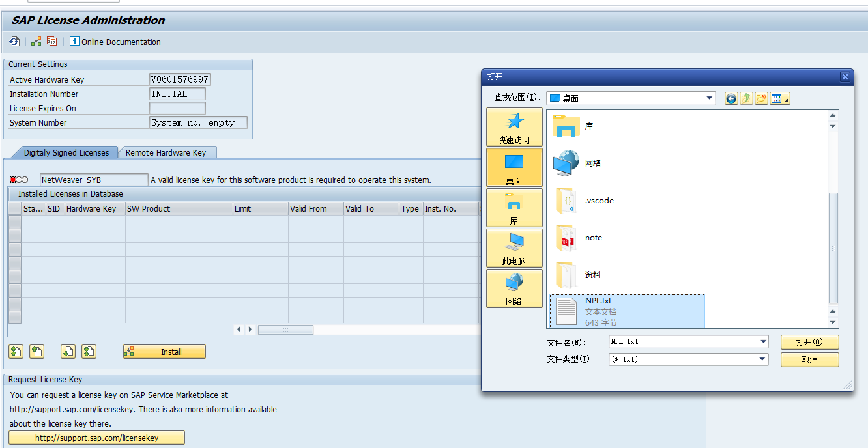Click the SW Product column header
This screenshot has height=448, width=868.
pyautogui.click(x=179, y=208)
